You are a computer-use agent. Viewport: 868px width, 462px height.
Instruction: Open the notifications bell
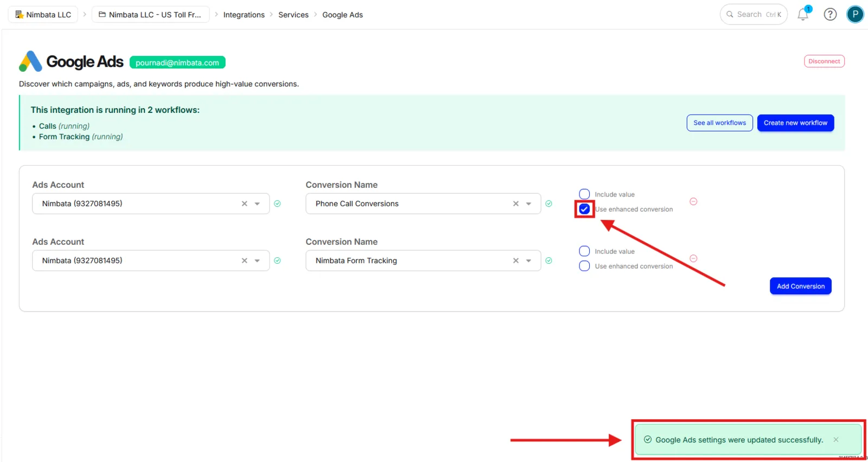[x=803, y=15]
